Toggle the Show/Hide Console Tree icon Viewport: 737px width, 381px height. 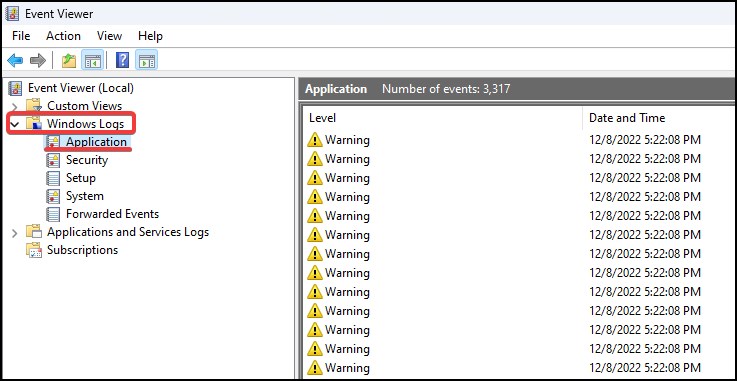tap(93, 61)
